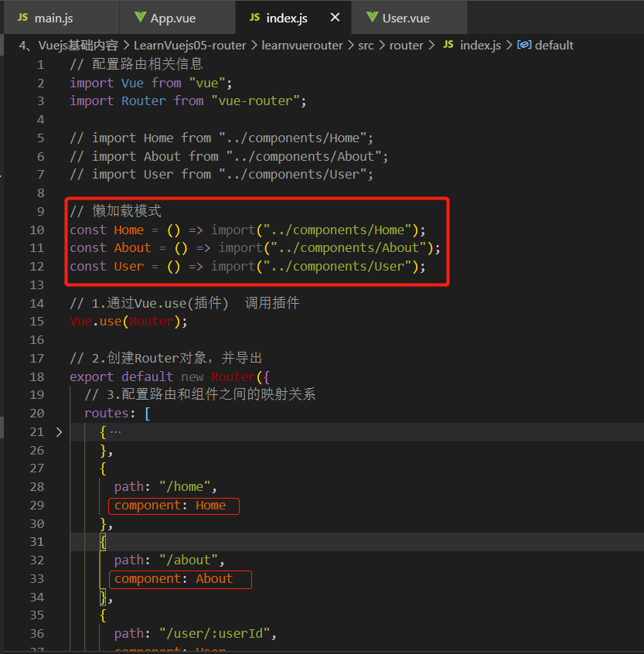Click the Vue icon on User.vue tab
This screenshot has height=654, width=644.
point(373,18)
